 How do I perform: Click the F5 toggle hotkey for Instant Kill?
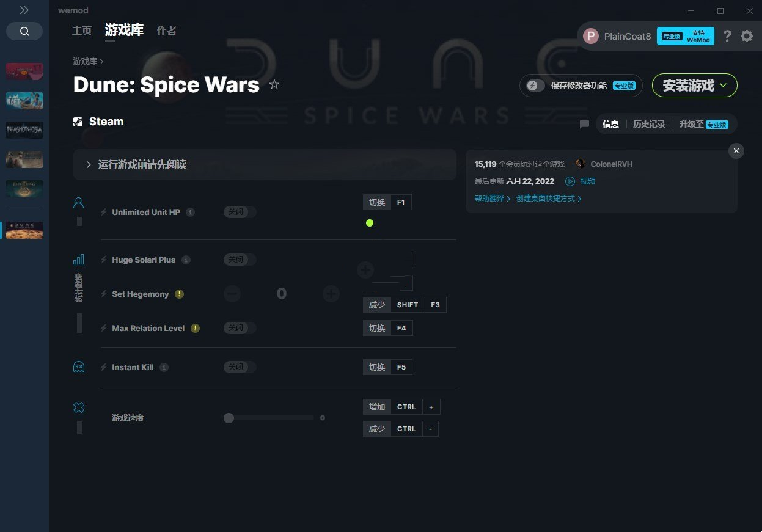coord(388,367)
